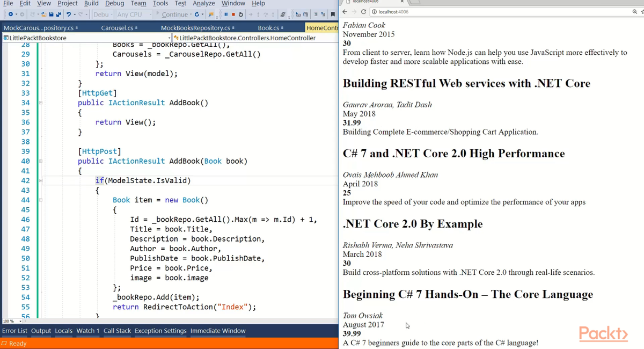This screenshot has width=644, height=349.
Task: Click the heading 'Building RESTful Web services with .NET Core'
Action: coord(466,83)
